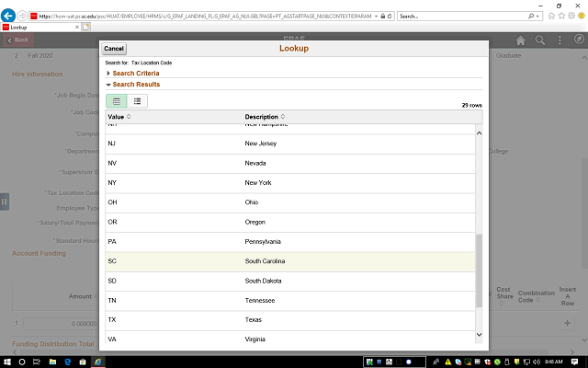Click the Insert A Row plus button
The width and height of the screenshot is (588, 368).
point(567,323)
